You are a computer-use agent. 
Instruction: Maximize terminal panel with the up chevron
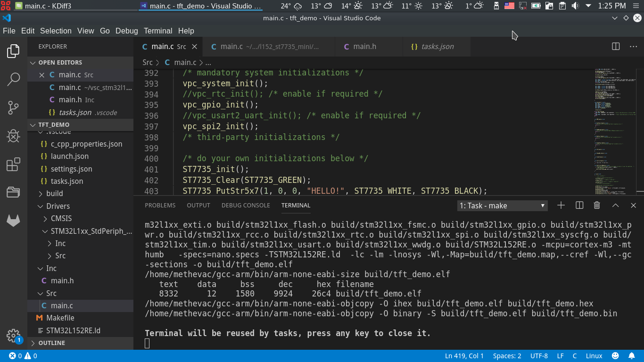615,206
